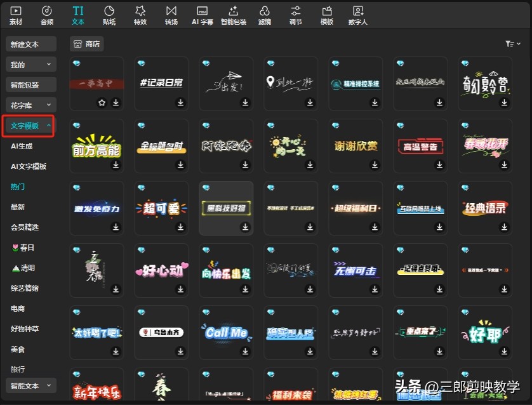Preview the 奇幻夏令营 template thumbnail
532x405 pixels.
click(485, 84)
